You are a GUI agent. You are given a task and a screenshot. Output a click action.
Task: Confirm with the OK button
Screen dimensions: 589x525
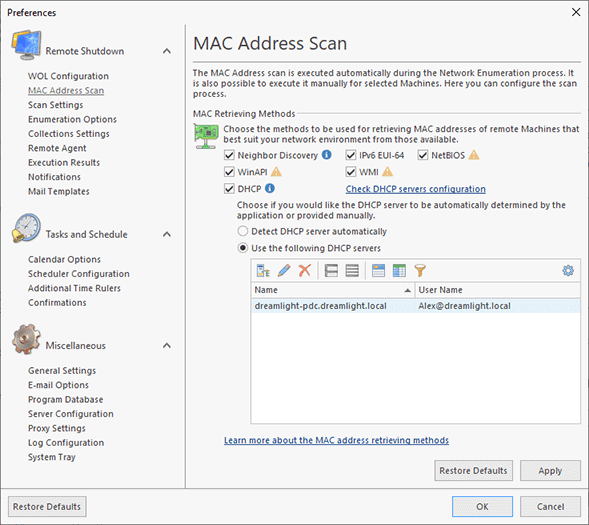click(482, 507)
